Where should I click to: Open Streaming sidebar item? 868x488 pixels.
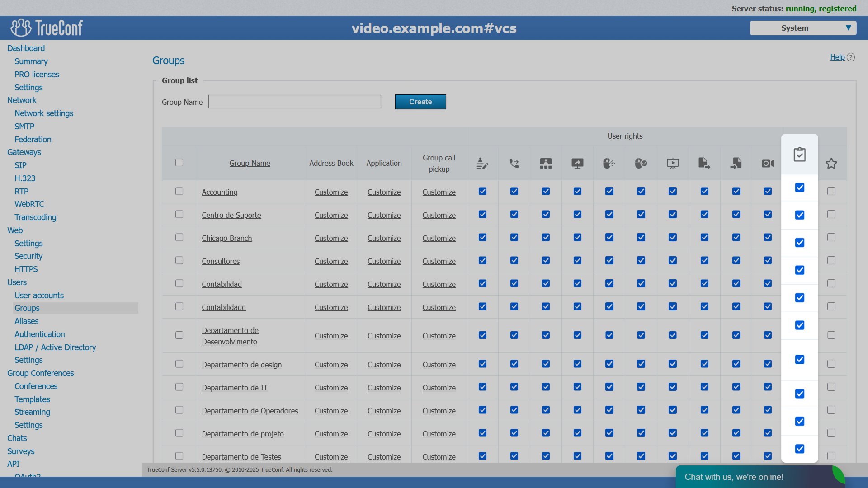tap(32, 412)
